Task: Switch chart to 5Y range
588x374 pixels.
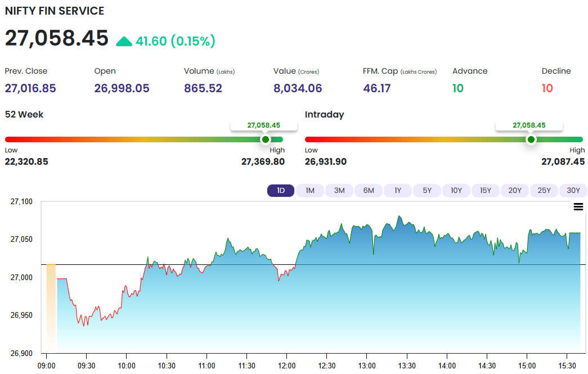Action: pos(427,190)
